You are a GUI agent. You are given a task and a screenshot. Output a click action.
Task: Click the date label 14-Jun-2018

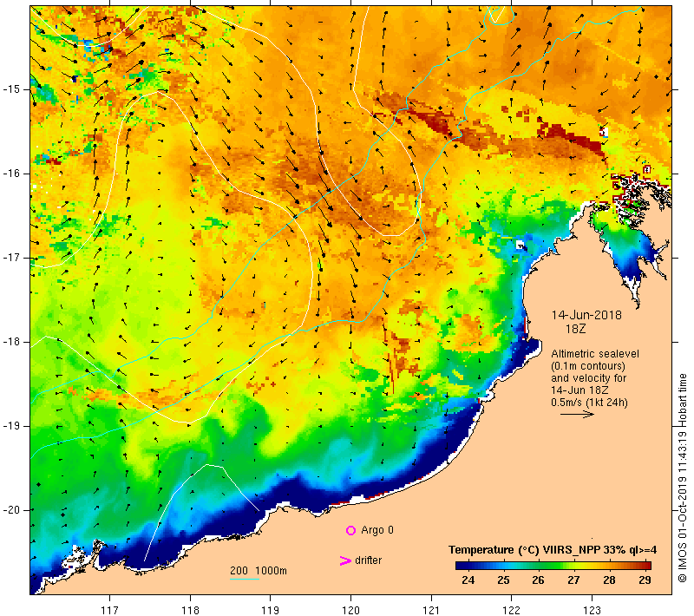586,315
